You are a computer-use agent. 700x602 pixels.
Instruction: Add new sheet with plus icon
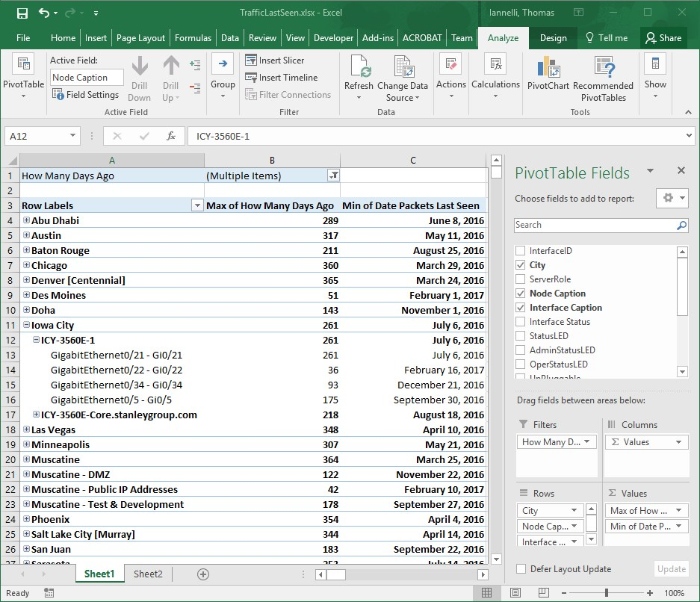202,574
